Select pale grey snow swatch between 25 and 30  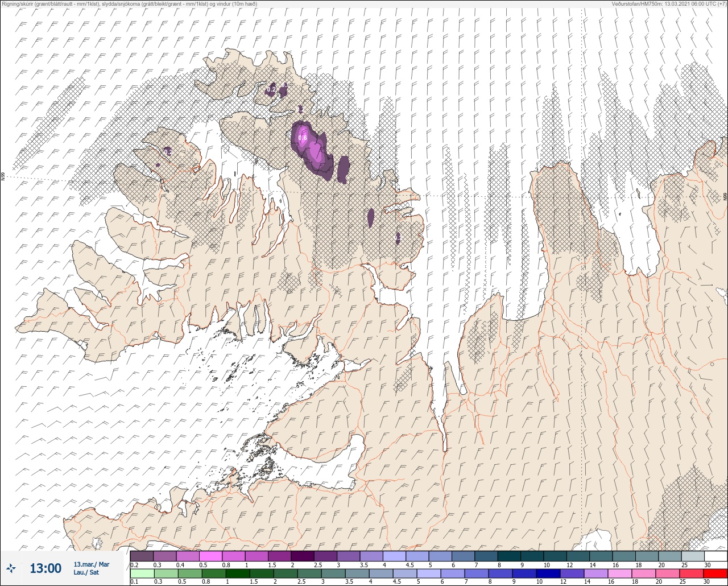tap(693, 556)
